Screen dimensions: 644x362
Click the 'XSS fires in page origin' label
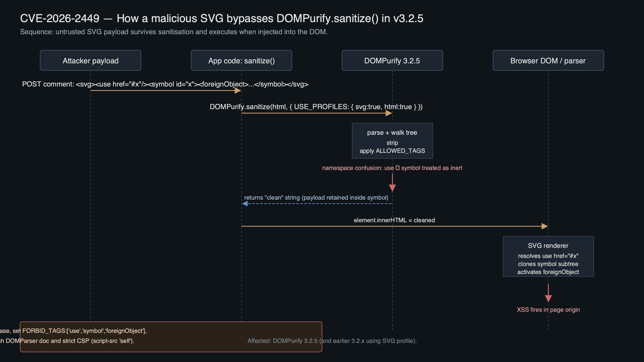click(x=548, y=310)
